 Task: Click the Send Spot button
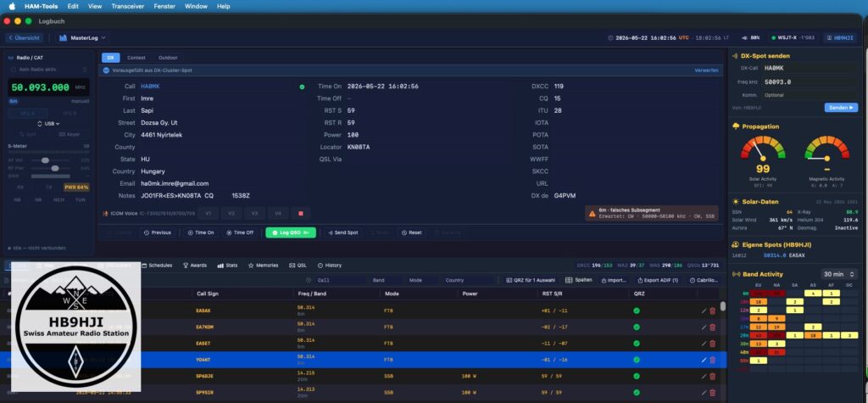click(x=342, y=232)
